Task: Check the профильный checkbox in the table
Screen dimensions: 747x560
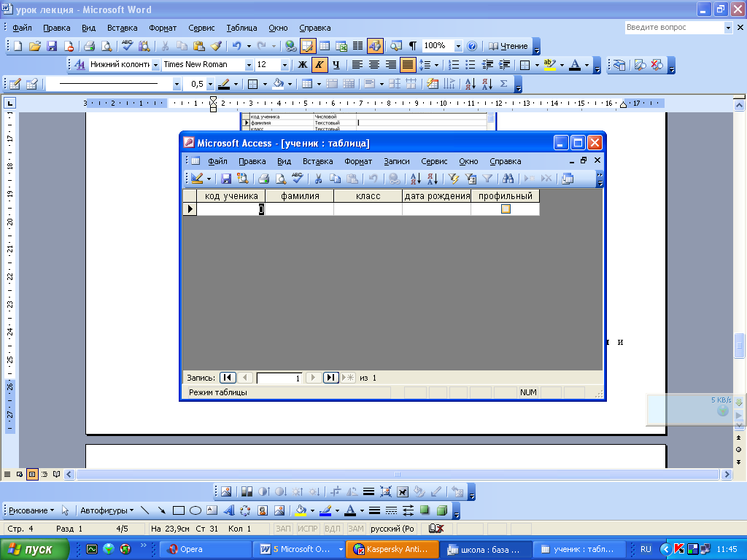Action: (x=506, y=209)
